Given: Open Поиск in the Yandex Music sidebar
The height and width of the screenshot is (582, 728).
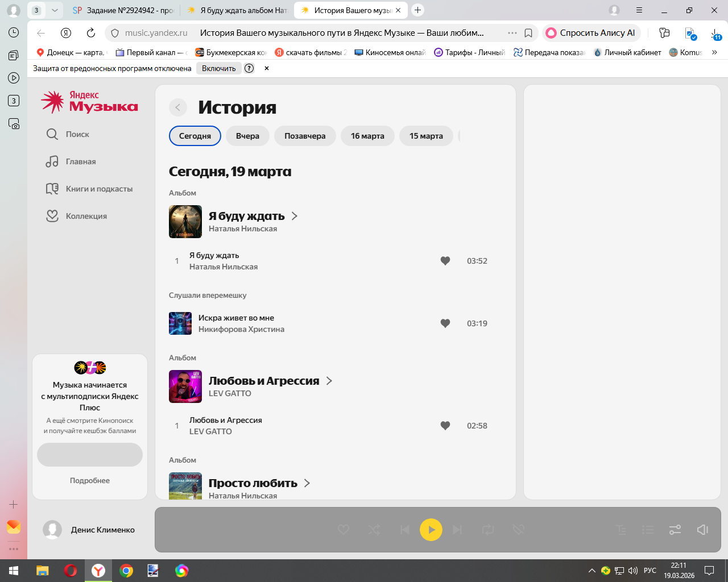Looking at the screenshot, I should [68, 134].
